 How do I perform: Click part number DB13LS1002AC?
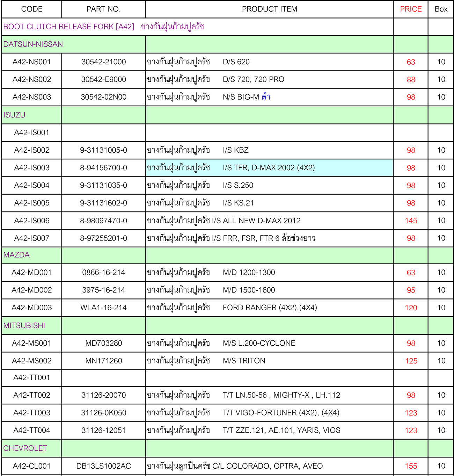(104, 466)
